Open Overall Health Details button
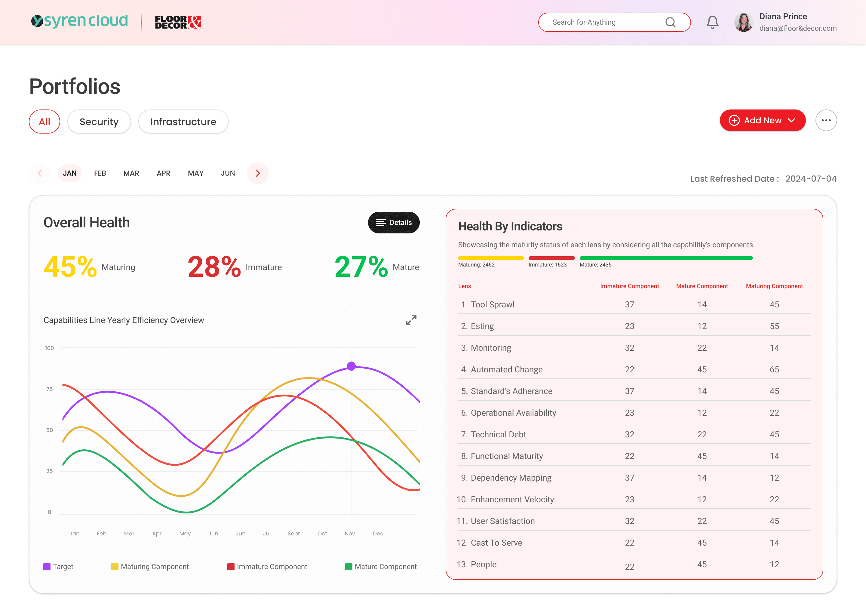Viewport: 866px width, 616px height. (x=394, y=223)
